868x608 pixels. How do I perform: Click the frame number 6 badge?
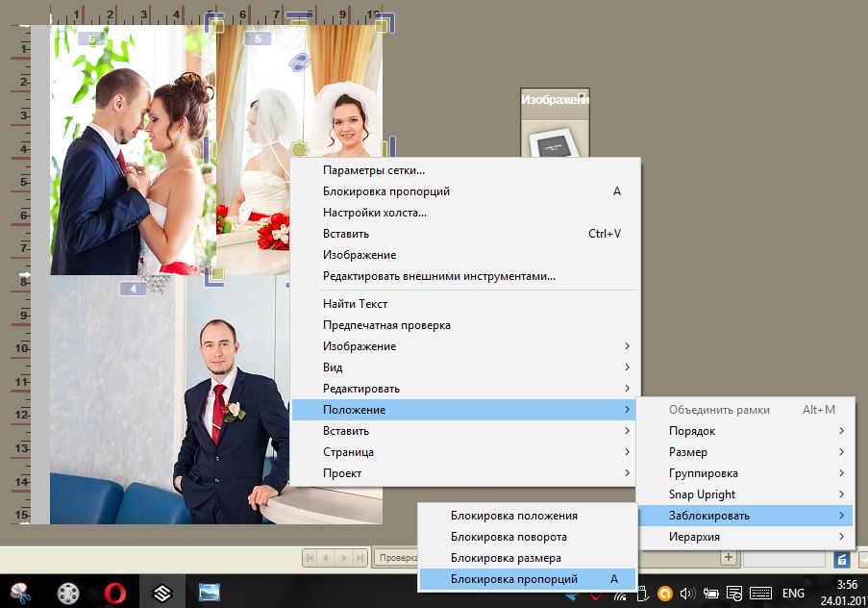(91, 38)
